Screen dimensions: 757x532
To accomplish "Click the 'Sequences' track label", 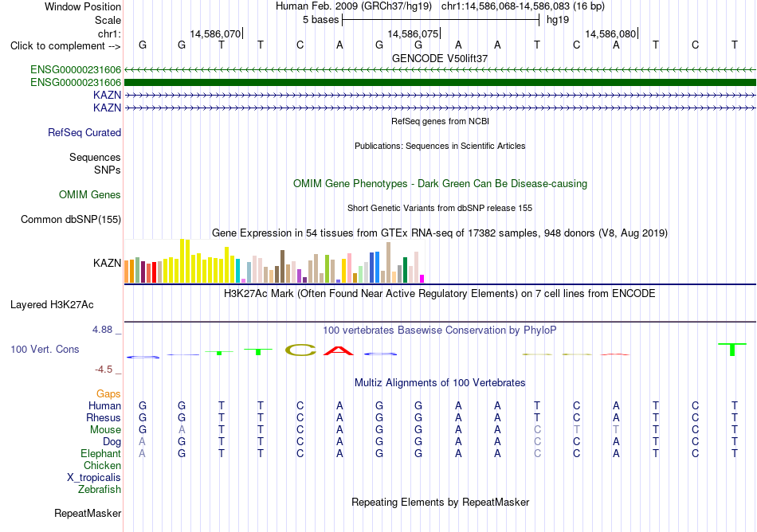I will (x=95, y=157).
